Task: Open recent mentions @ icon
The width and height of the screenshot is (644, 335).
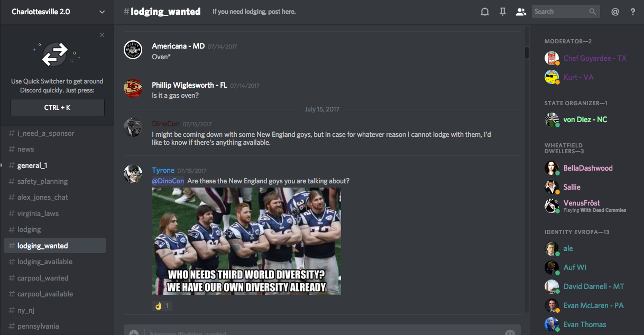Action: [x=615, y=12]
